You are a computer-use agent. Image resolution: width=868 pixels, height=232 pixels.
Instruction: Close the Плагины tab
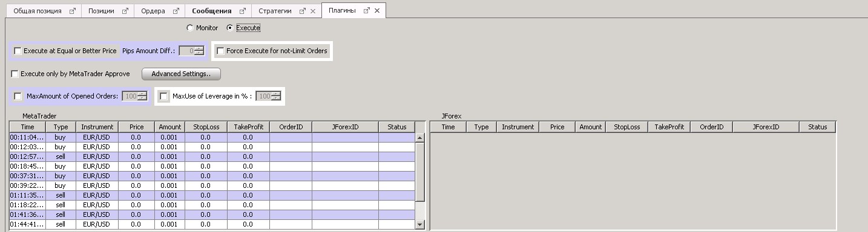pos(378,11)
